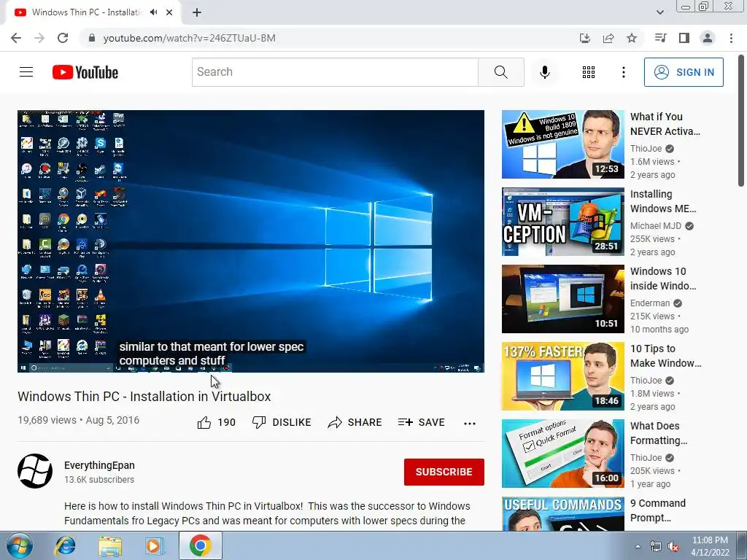Open the Windows Start button
747x560 pixels.
point(20,545)
